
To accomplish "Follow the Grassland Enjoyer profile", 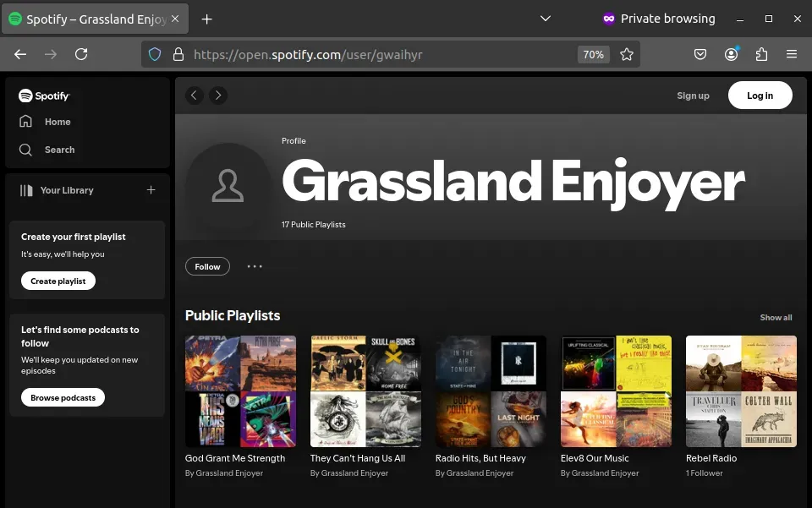I will click(207, 266).
